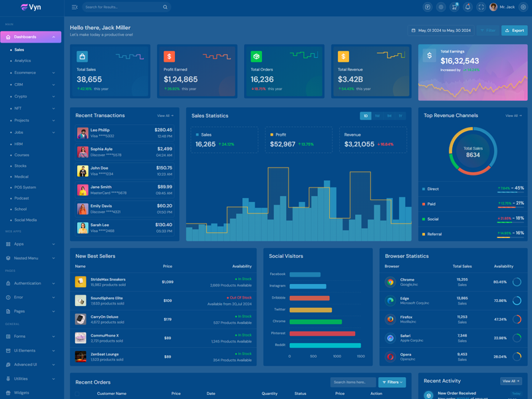Open the shopping cart icon
The height and width of the screenshot is (399, 532).
pos(454,7)
